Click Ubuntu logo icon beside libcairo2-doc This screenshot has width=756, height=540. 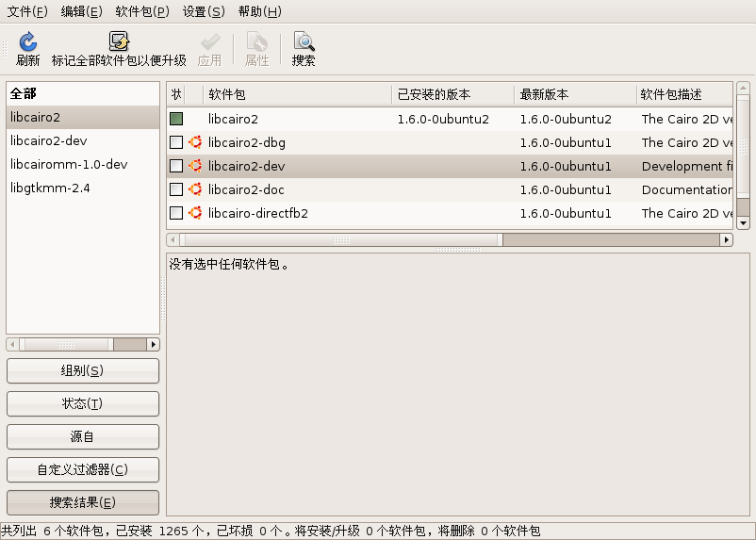tap(195, 189)
